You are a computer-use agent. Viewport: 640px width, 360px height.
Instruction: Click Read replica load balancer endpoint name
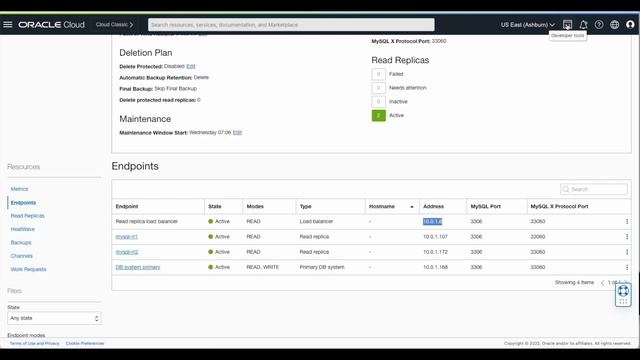147,221
